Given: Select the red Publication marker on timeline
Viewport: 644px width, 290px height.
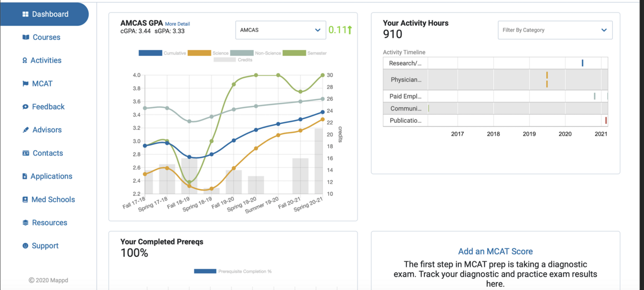Looking at the screenshot, I should coord(606,121).
